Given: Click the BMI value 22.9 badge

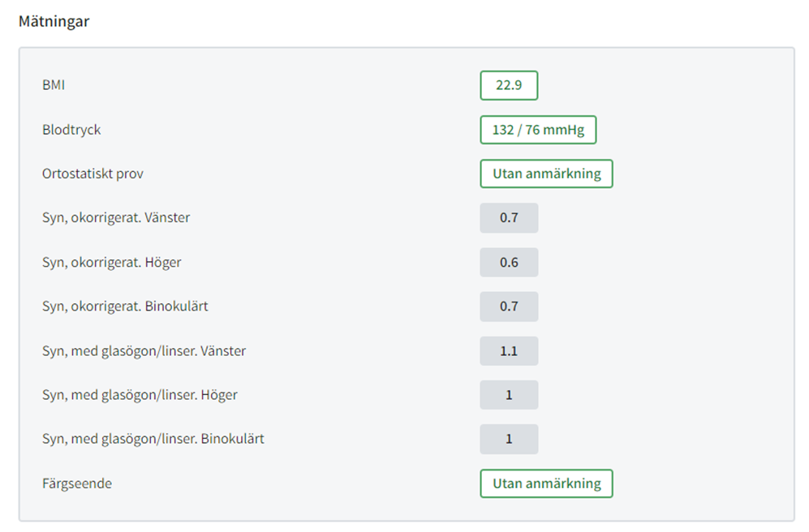Looking at the screenshot, I should (x=509, y=85).
